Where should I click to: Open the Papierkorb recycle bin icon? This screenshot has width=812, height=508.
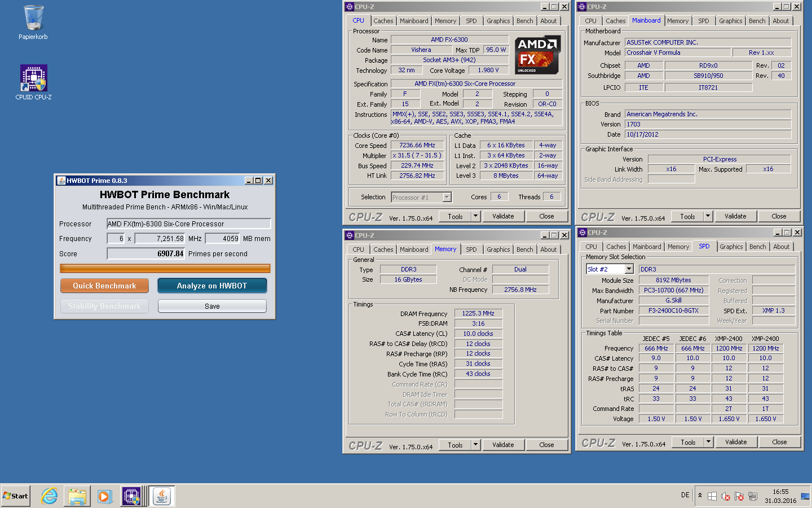[x=33, y=23]
